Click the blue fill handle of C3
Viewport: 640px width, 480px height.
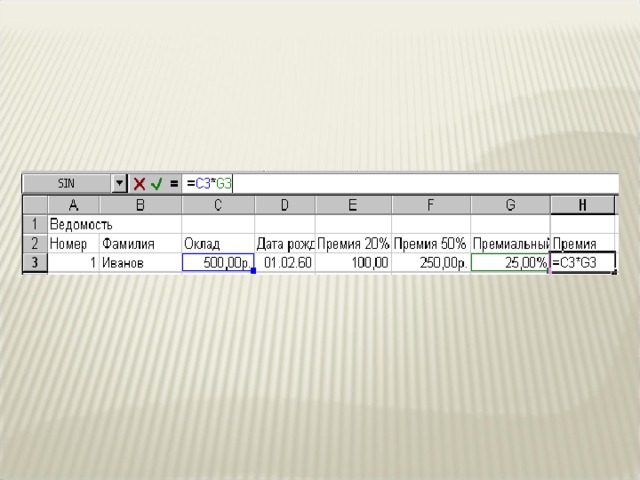click(253, 271)
